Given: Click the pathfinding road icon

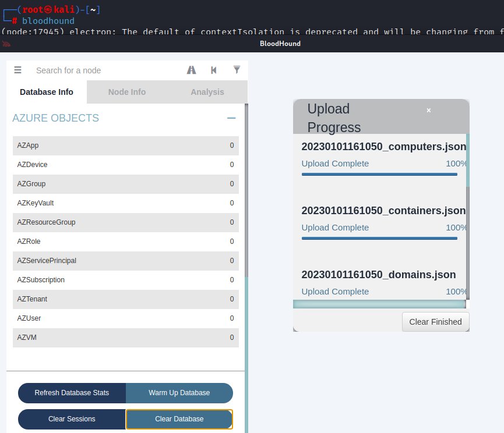Looking at the screenshot, I should [x=192, y=70].
